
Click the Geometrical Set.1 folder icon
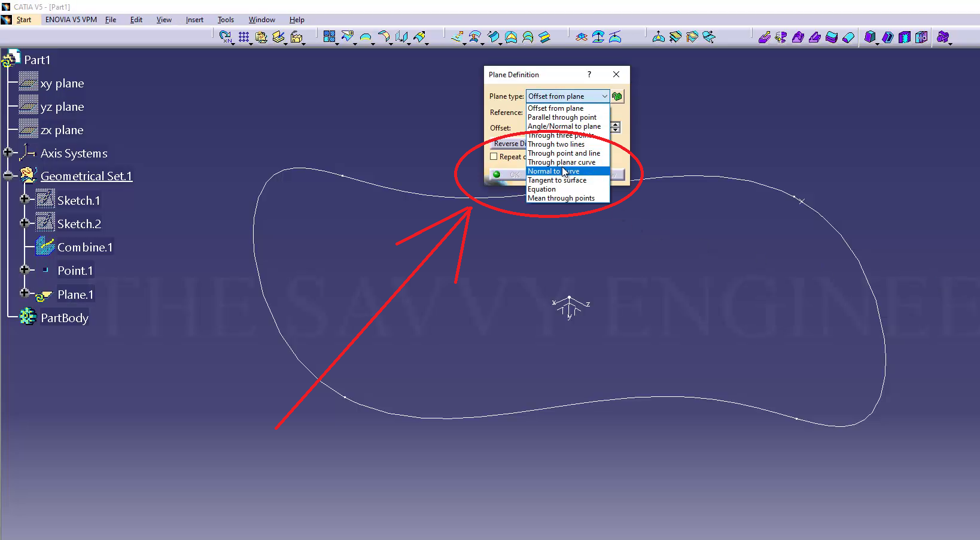click(28, 175)
